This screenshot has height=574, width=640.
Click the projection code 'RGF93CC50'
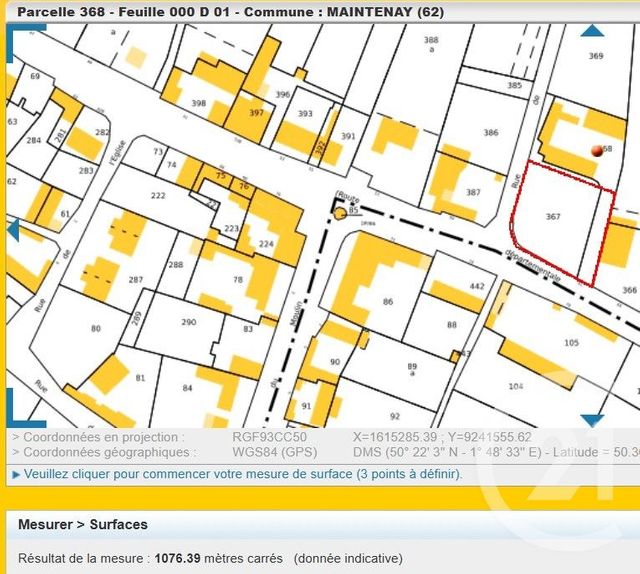269,437
